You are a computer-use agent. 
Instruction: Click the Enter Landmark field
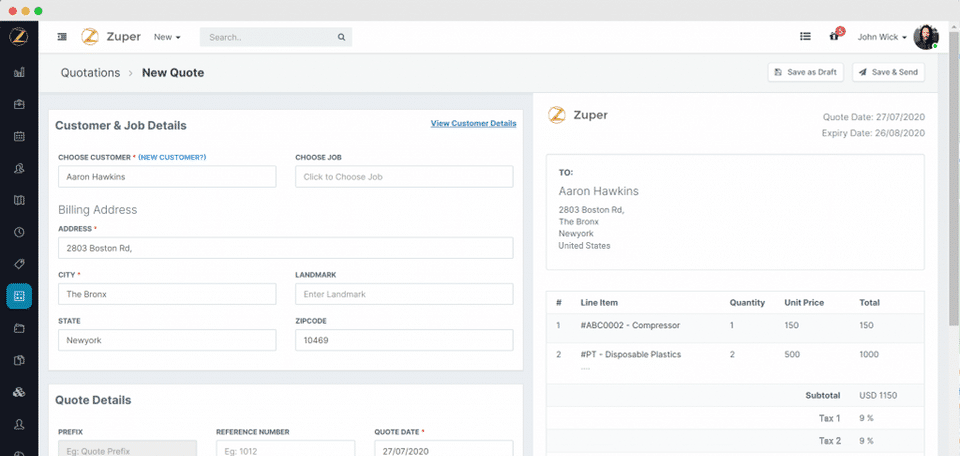point(404,294)
